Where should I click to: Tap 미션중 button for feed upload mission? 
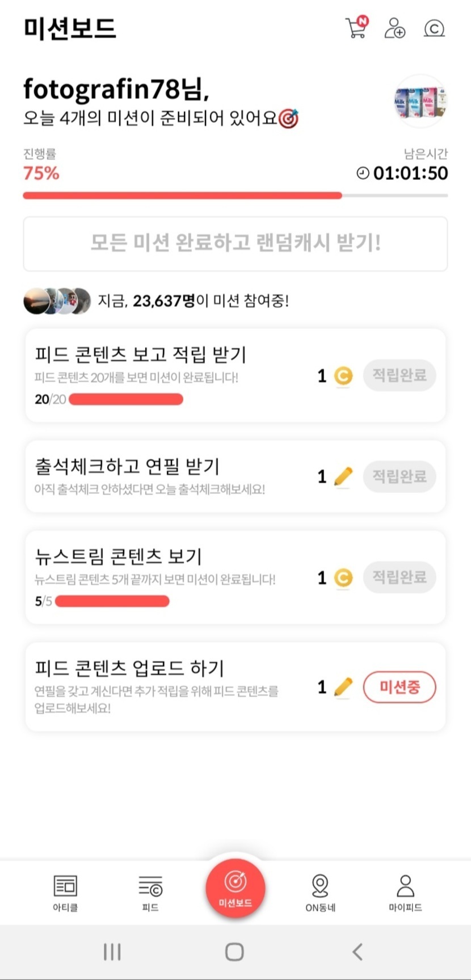pos(399,687)
